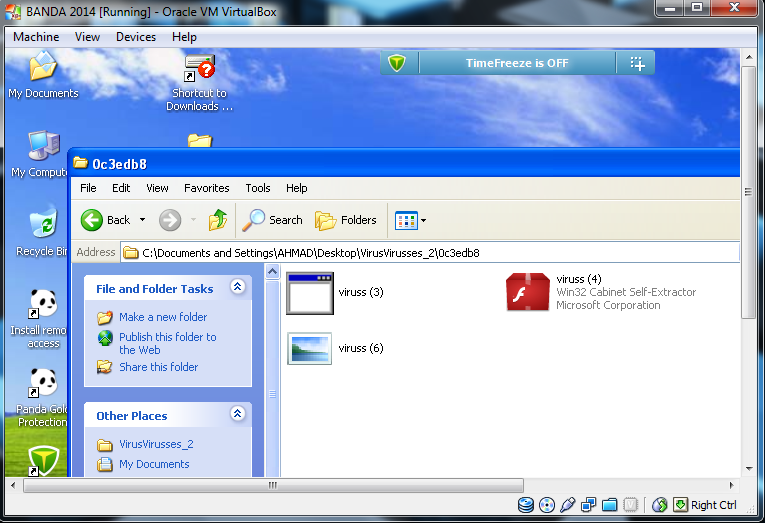The height and width of the screenshot is (523, 765).
Task: Click the shared folders status icon
Action: pos(609,505)
